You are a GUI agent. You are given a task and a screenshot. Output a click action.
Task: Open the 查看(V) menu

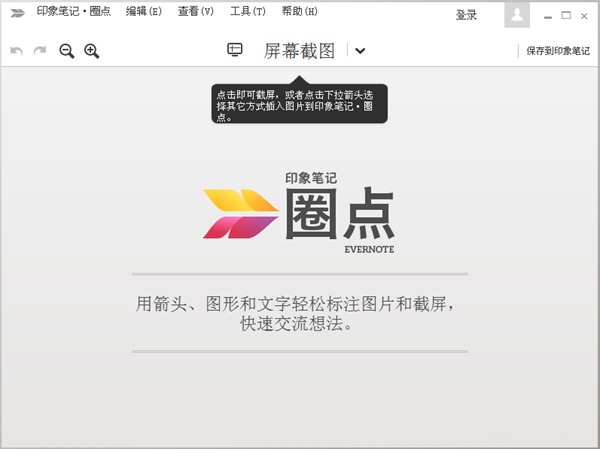pyautogui.click(x=196, y=11)
